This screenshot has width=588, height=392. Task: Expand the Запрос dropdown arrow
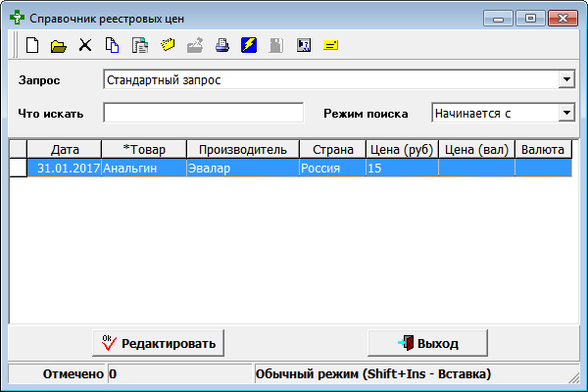click(566, 79)
